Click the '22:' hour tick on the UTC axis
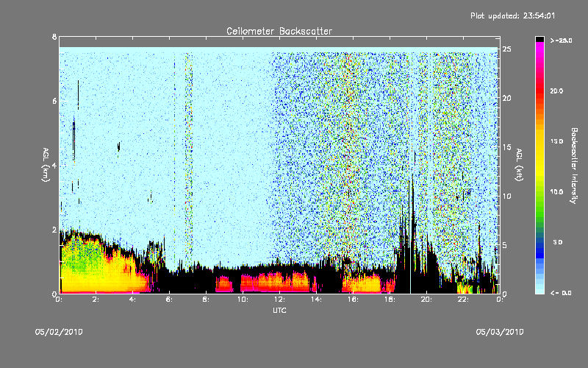 (464, 300)
